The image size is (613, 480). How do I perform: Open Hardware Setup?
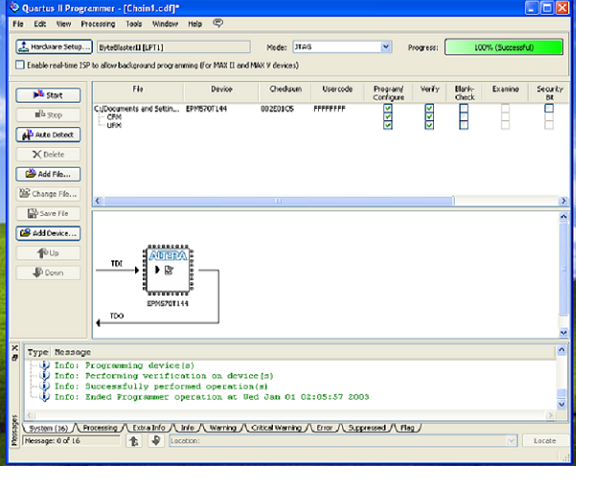click(54, 47)
